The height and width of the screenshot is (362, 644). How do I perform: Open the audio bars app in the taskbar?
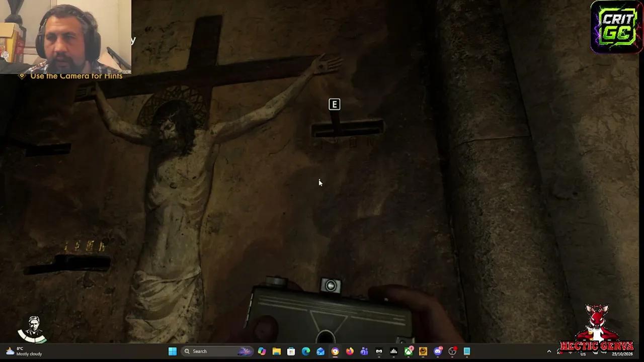(393, 351)
